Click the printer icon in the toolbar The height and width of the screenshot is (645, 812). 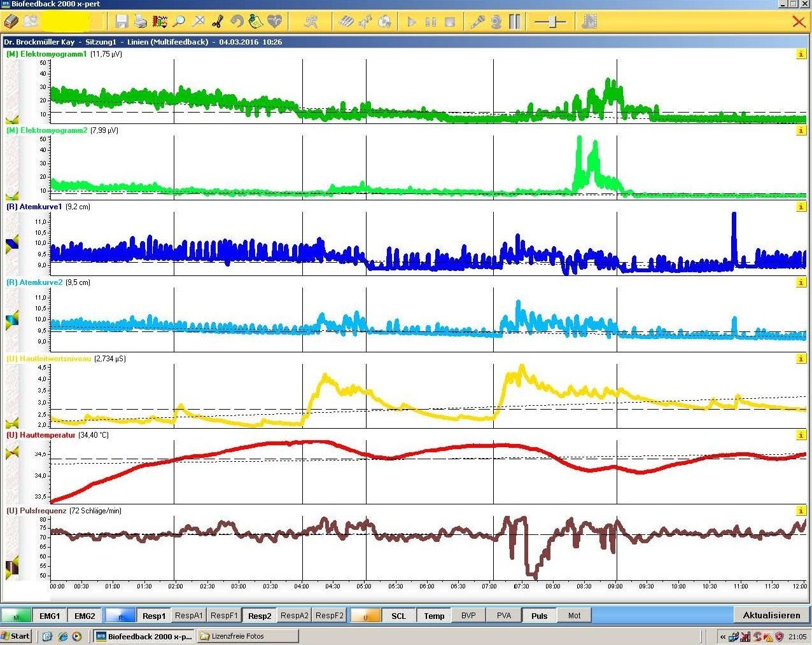[141, 22]
